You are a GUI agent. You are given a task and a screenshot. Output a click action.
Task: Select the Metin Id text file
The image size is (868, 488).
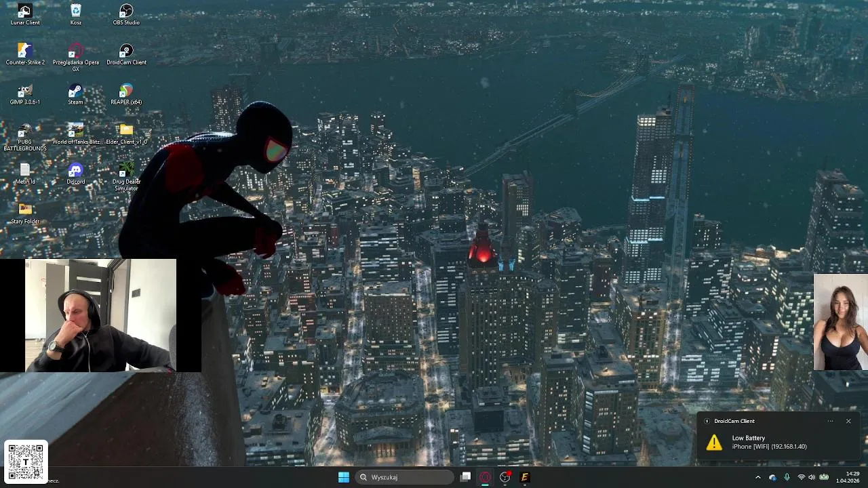pos(25,174)
